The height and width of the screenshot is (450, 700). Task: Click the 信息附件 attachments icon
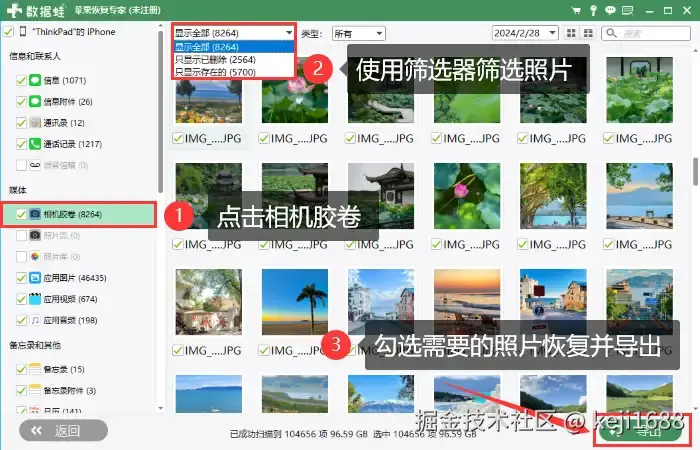click(x=35, y=101)
